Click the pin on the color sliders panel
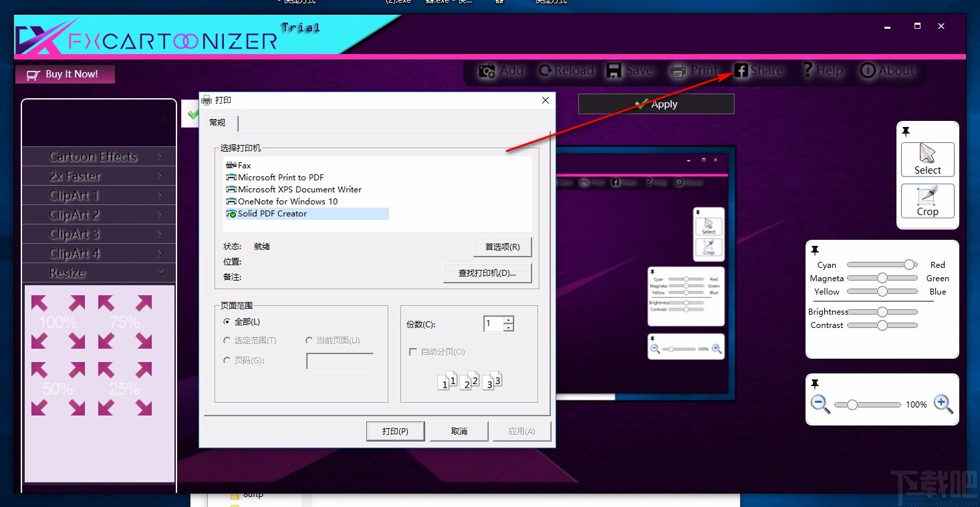 click(x=815, y=250)
